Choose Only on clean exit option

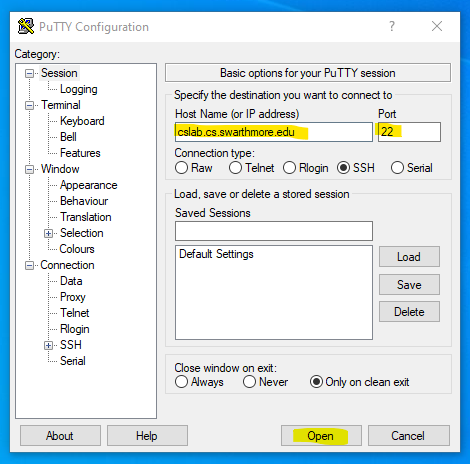pyautogui.click(x=316, y=382)
